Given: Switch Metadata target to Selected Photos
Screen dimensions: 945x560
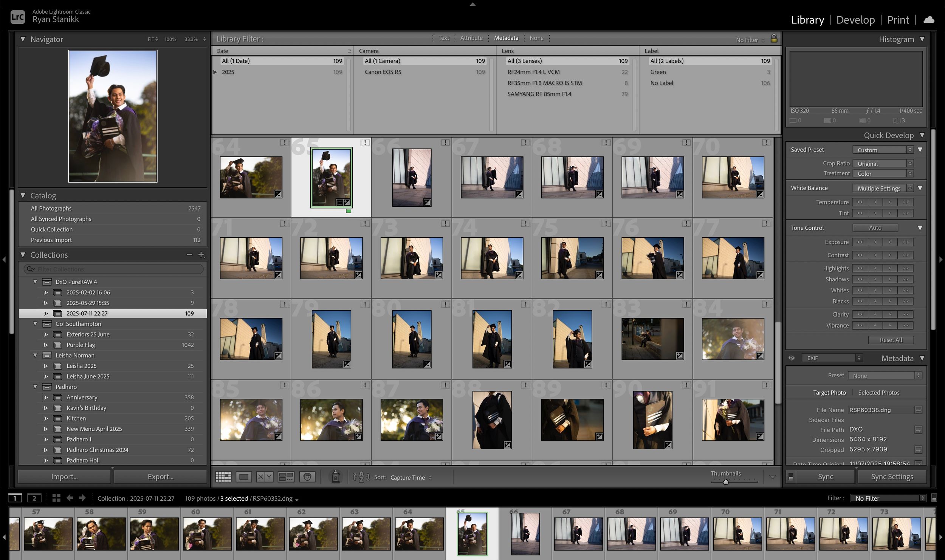Looking at the screenshot, I should click(x=879, y=392).
